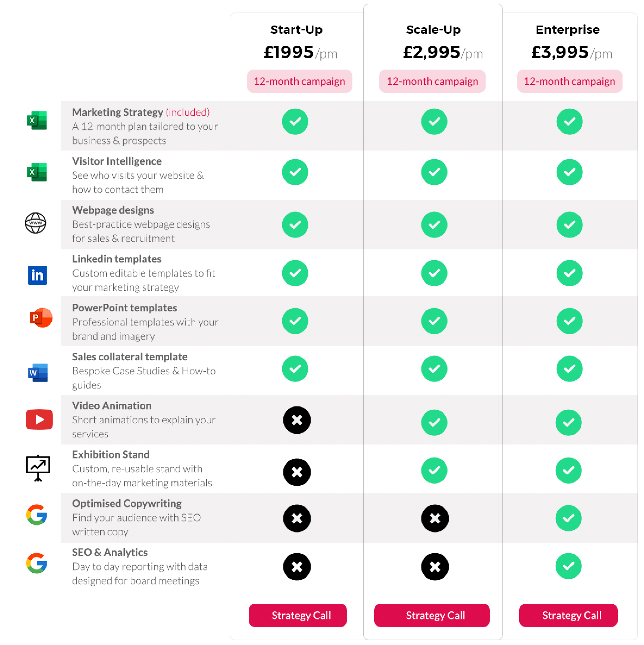Viewport: 644px width, 645px height.
Task: Click Scale-Up black cross for Optimised Copywriting
Action: 434,518
